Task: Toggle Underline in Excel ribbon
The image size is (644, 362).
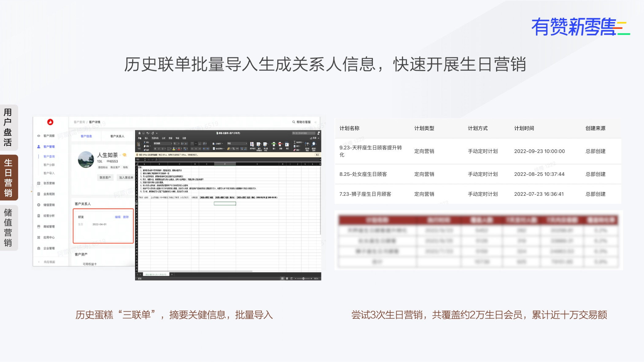Action: point(163,149)
